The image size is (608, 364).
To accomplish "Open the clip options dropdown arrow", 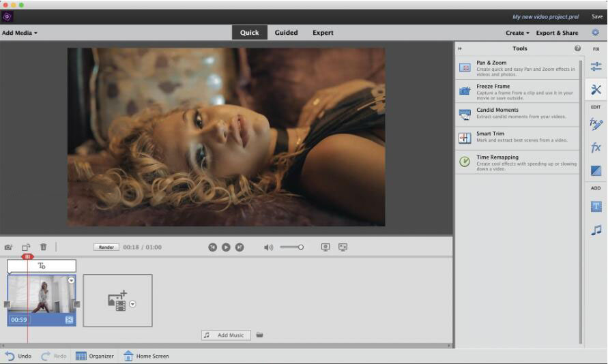I will 72,280.
